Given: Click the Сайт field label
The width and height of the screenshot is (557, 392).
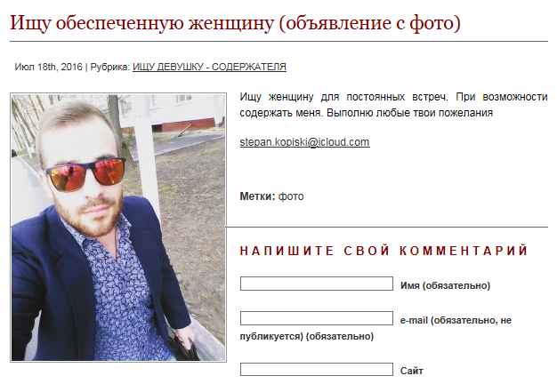Looking at the screenshot, I should coord(412,371).
